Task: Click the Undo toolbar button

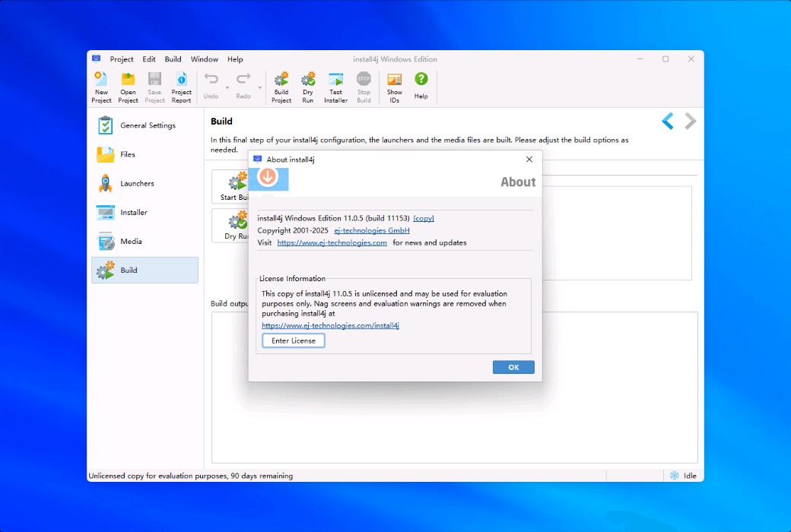Action: click(x=211, y=86)
